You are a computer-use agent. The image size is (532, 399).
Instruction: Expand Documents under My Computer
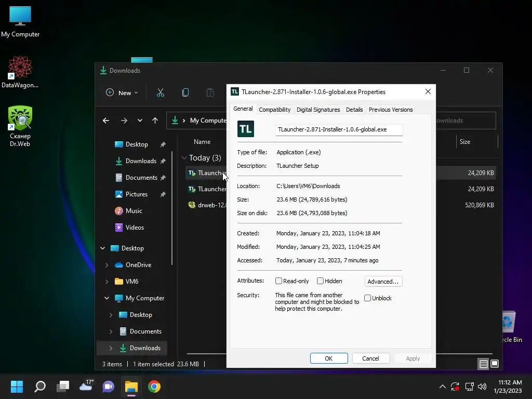click(x=111, y=331)
